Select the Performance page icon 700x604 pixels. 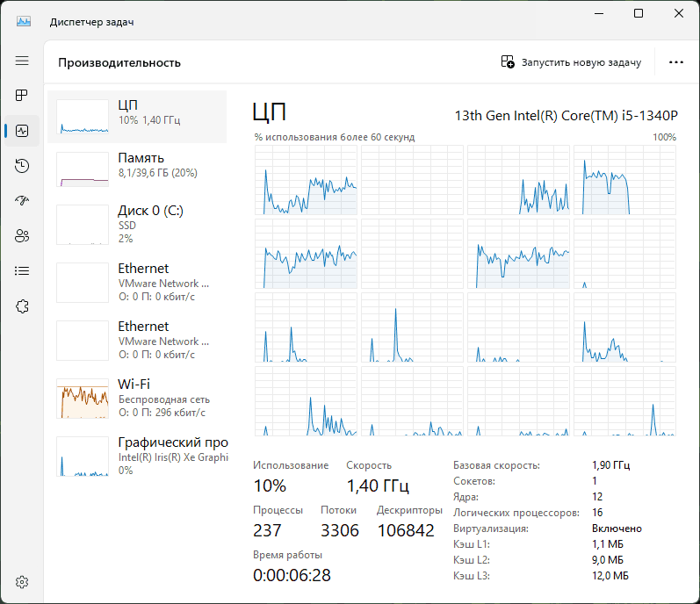[x=22, y=131]
